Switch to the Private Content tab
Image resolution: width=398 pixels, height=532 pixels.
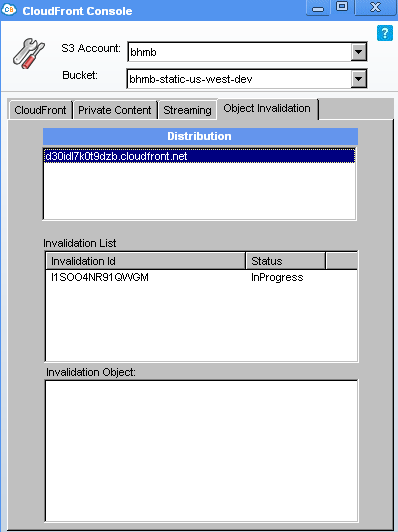point(115,110)
